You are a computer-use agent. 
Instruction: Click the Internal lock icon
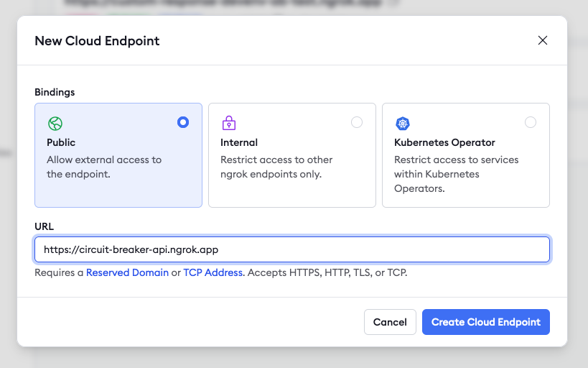point(229,123)
